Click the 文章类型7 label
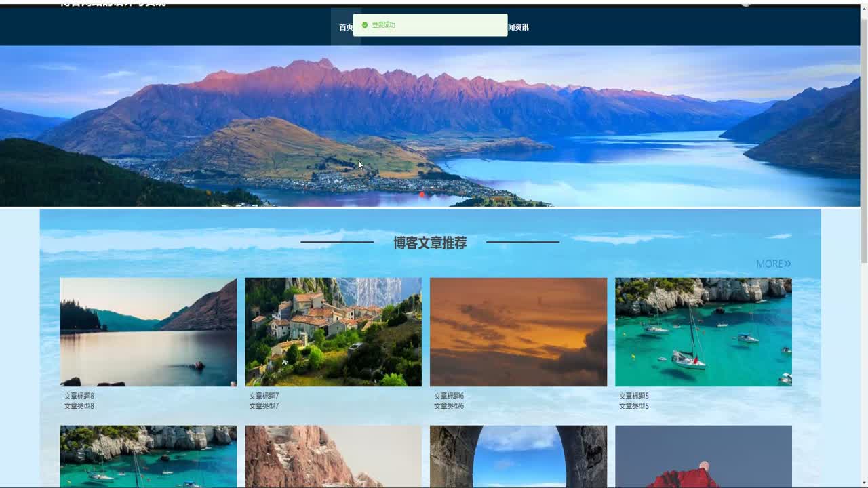The width and height of the screenshot is (868, 488). [x=264, y=406]
